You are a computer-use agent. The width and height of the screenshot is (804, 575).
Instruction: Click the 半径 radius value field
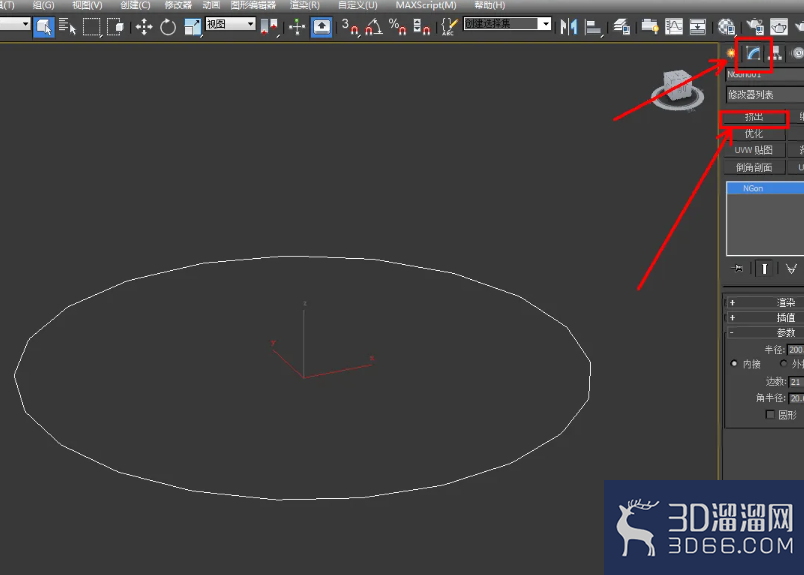796,350
